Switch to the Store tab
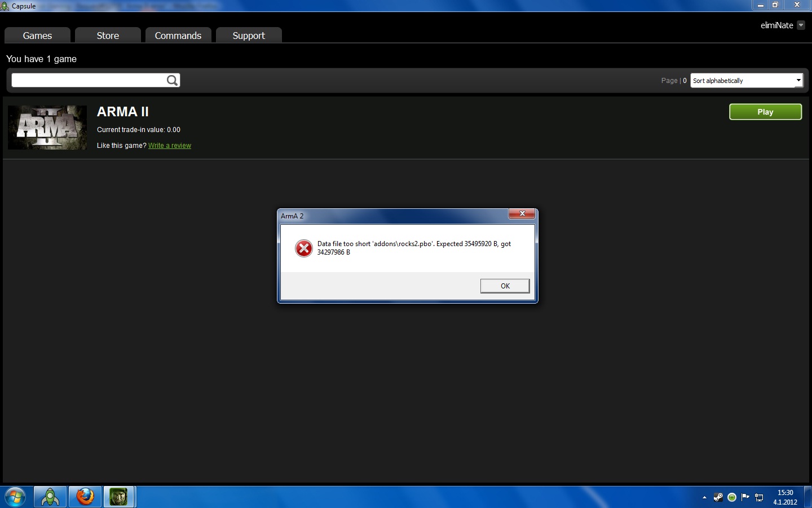 coord(108,36)
